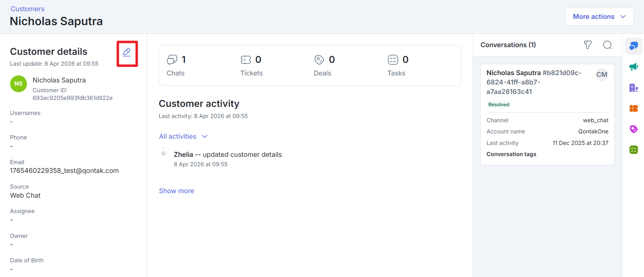The height and width of the screenshot is (277, 644).
Task: Open the All activities filter dropdown
Action: tap(178, 137)
